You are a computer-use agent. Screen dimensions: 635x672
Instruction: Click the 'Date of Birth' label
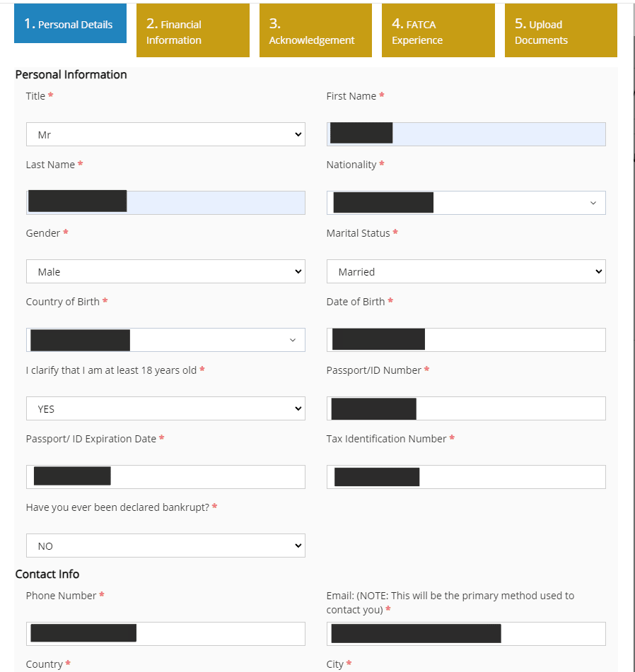tap(356, 302)
